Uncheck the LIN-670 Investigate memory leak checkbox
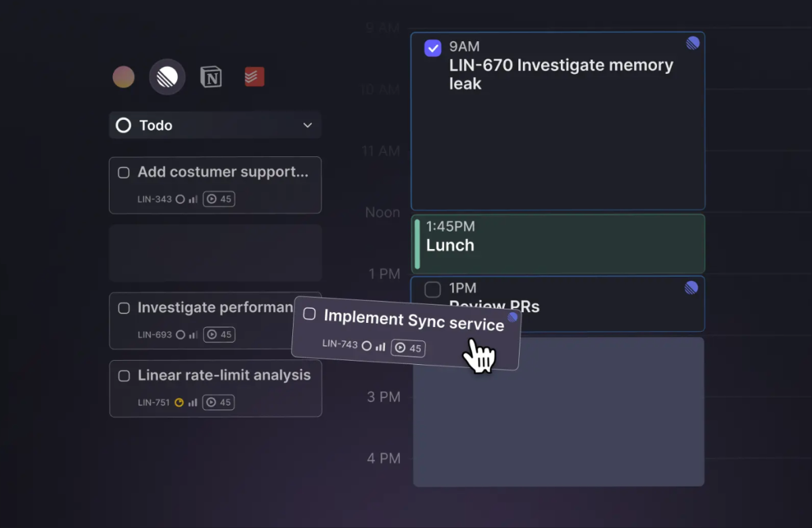812x528 pixels. (x=432, y=48)
